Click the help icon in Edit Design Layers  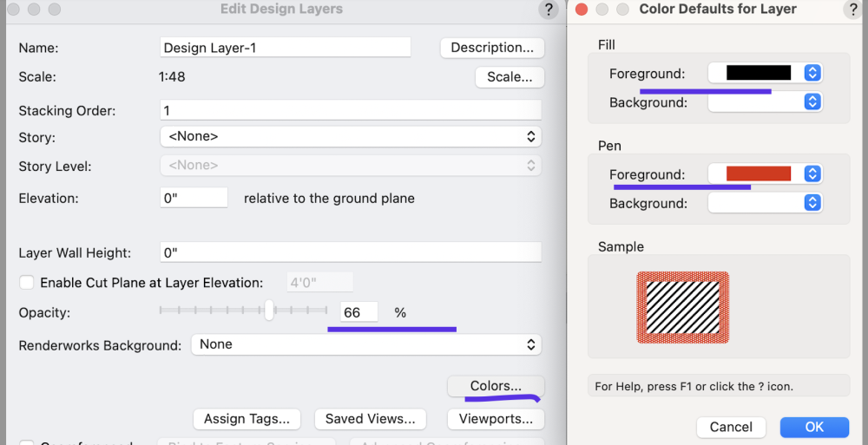[548, 10]
